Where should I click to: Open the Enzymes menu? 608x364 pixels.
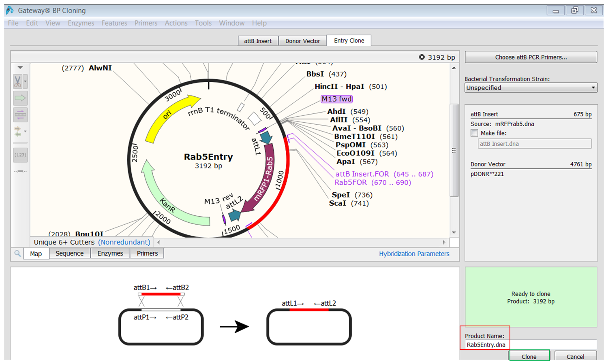[81, 23]
